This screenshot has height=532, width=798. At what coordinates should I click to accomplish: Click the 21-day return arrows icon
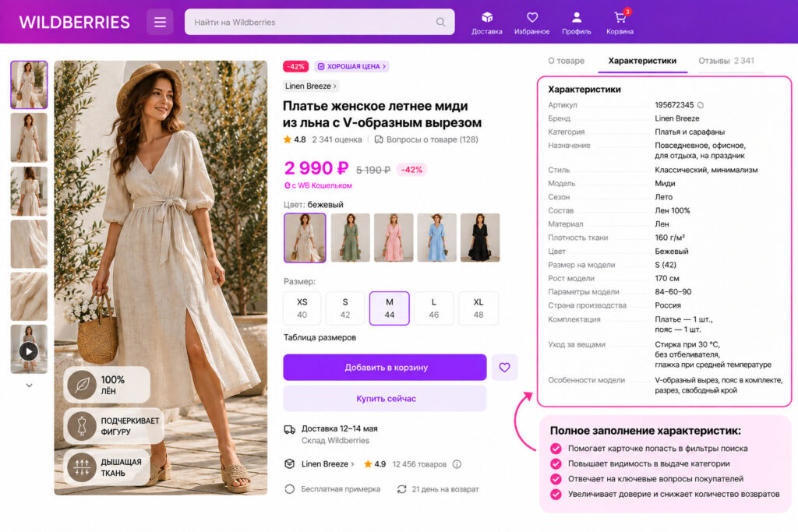point(401,489)
